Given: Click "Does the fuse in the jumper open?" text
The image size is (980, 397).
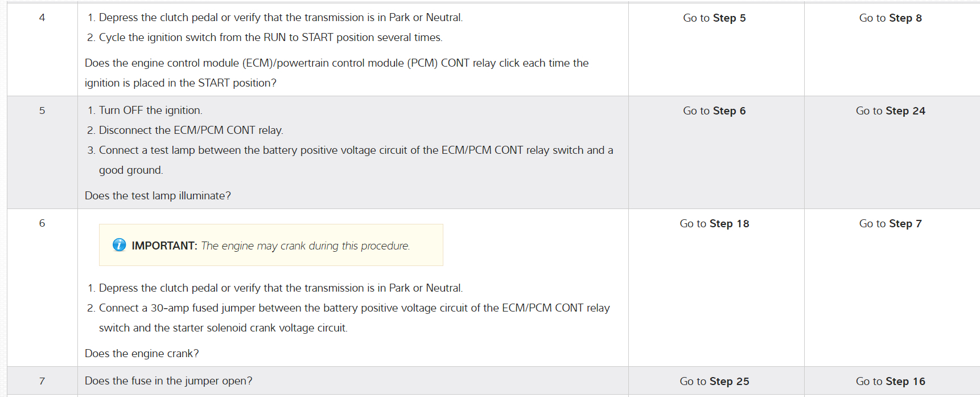Looking at the screenshot, I should [168, 381].
